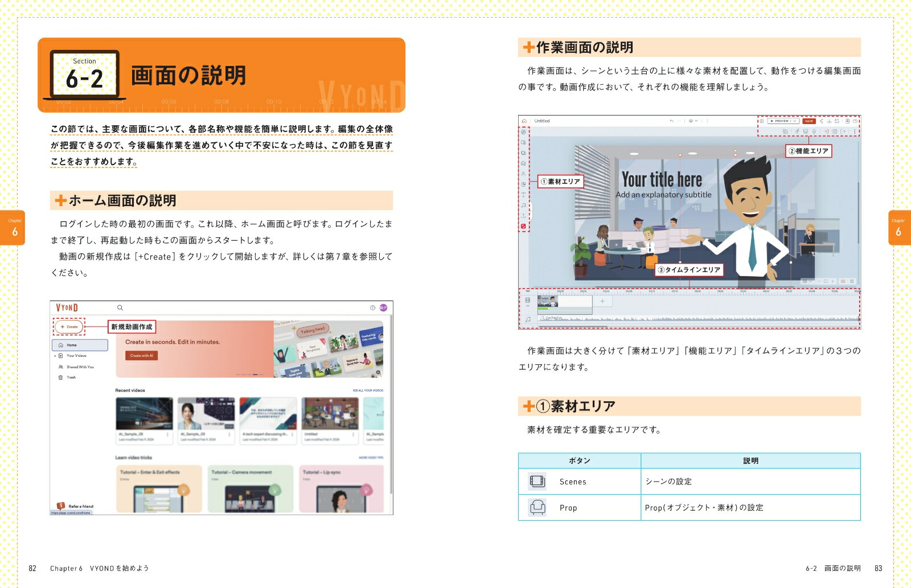Image resolution: width=911 pixels, height=588 pixels.
Task: Open the Untitled video thumbnail in Recent videos
Action: click(x=330, y=414)
